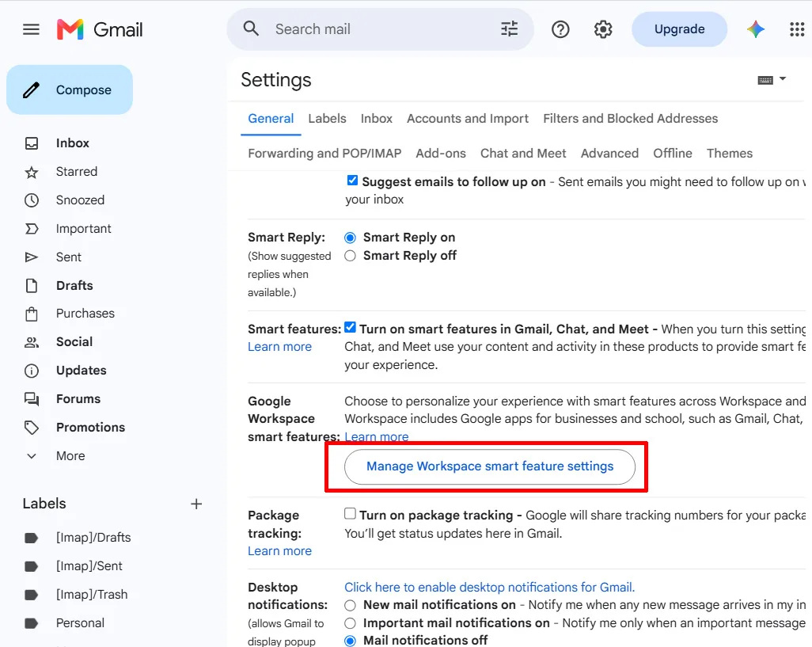Open the Gemini sparkle icon
This screenshot has width=812, height=647.
point(756,29)
